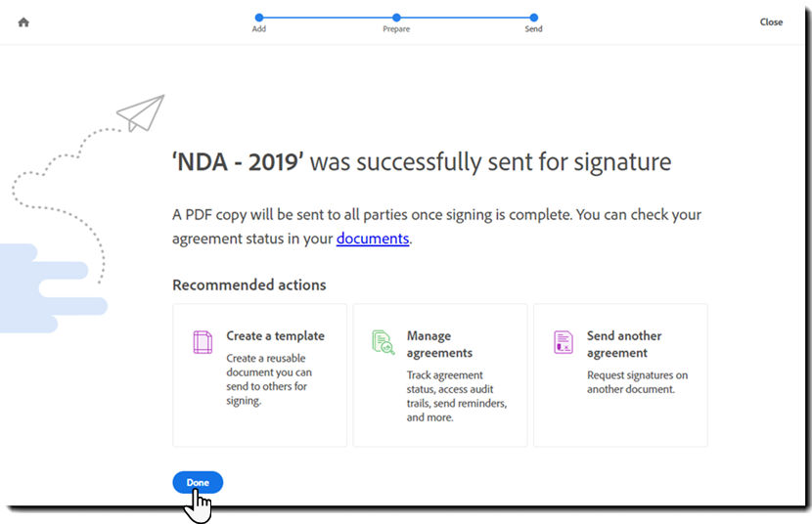
Task: Click the Manage agreements icon
Action: [x=383, y=342]
